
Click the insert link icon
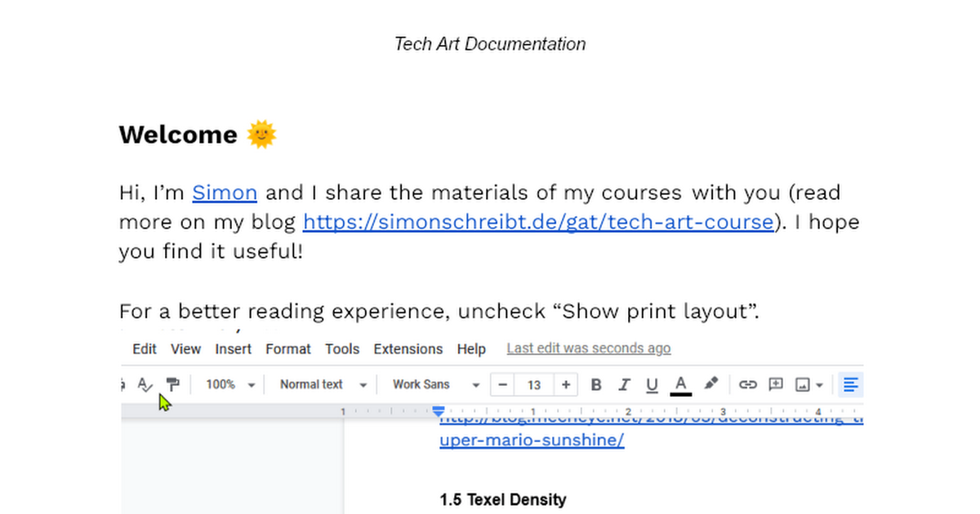[747, 384]
